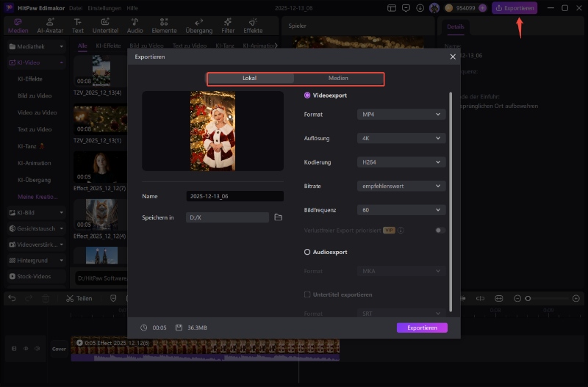This screenshot has height=387, width=588.
Task: Open the Bitrate empfehlenswert dropdown
Action: click(401, 186)
